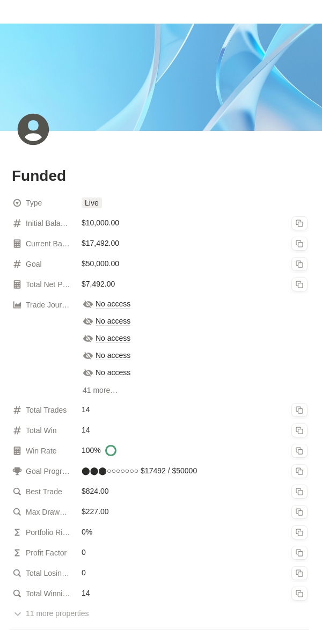Open the Type Live tag selector
Image resolution: width=322 pixels, height=644 pixels.
(92, 203)
